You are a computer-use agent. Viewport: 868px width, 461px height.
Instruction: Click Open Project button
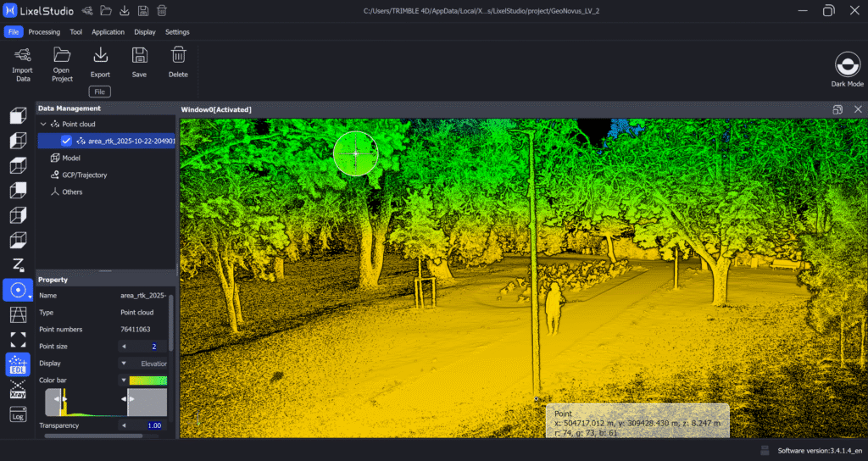point(62,64)
